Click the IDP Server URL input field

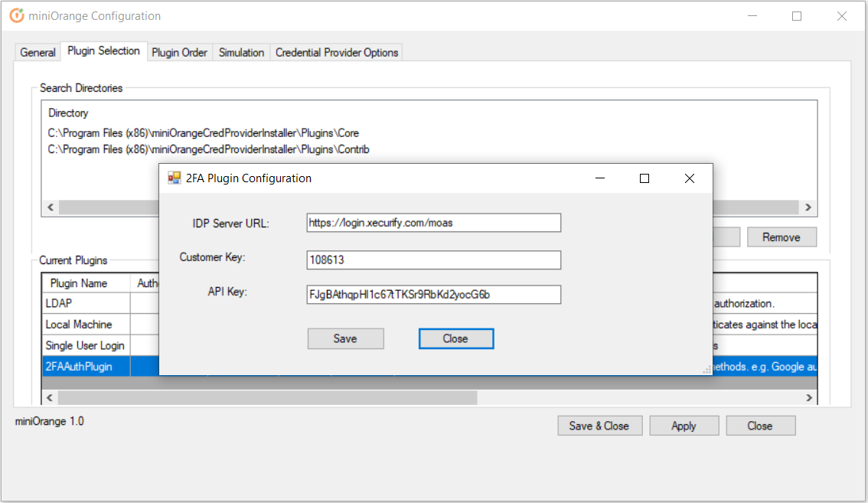[x=433, y=223]
